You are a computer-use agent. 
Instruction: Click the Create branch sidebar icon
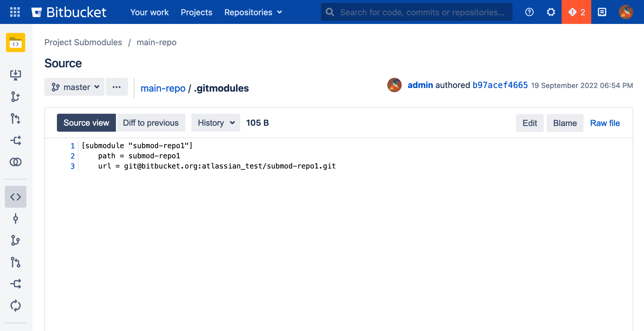(16, 97)
